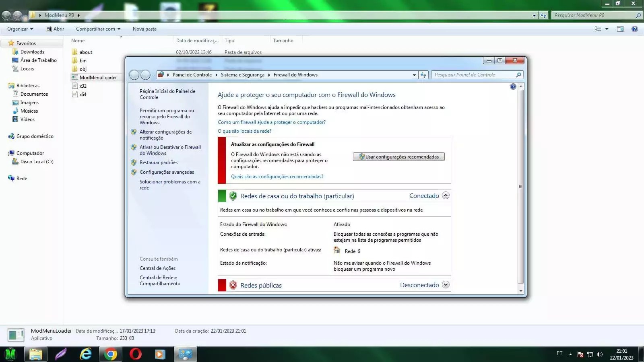Launch Opera from the taskbar
The width and height of the screenshot is (644, 362).
(x=135, y=354)
